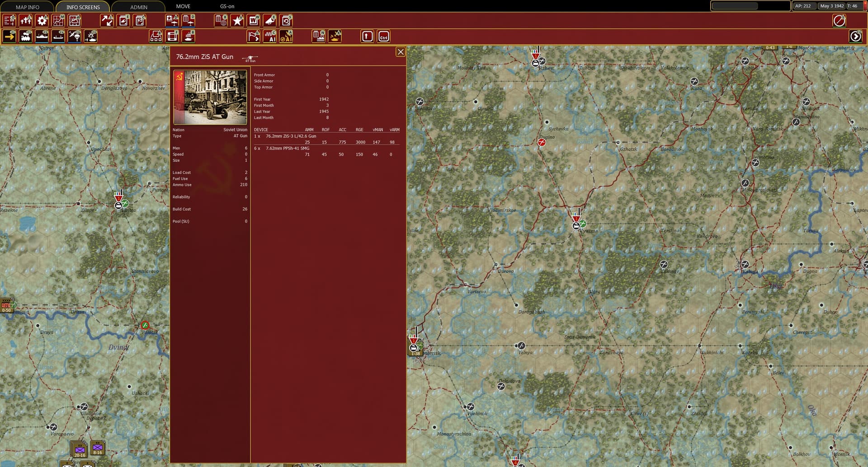Click the megaphone event log icon
The width and height of the screenshot is (868, 467).
[x=270, y=21]
